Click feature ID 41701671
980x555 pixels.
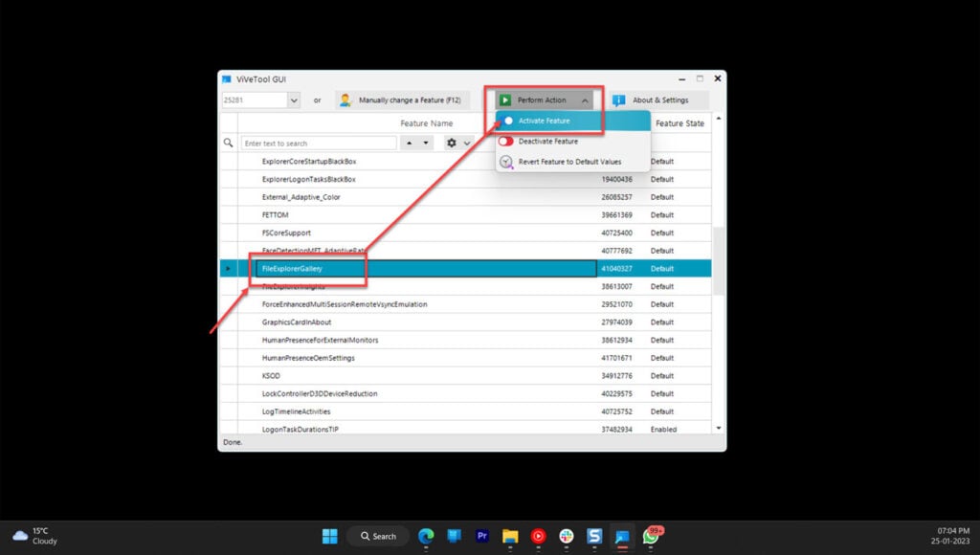tap(617, 358)
